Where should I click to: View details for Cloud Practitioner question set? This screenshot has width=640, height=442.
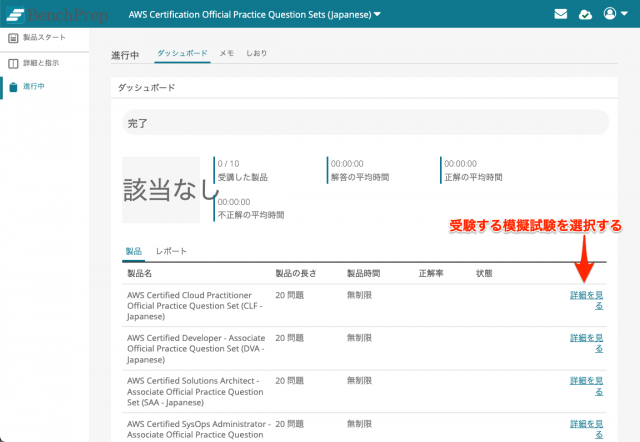[587, 300]
